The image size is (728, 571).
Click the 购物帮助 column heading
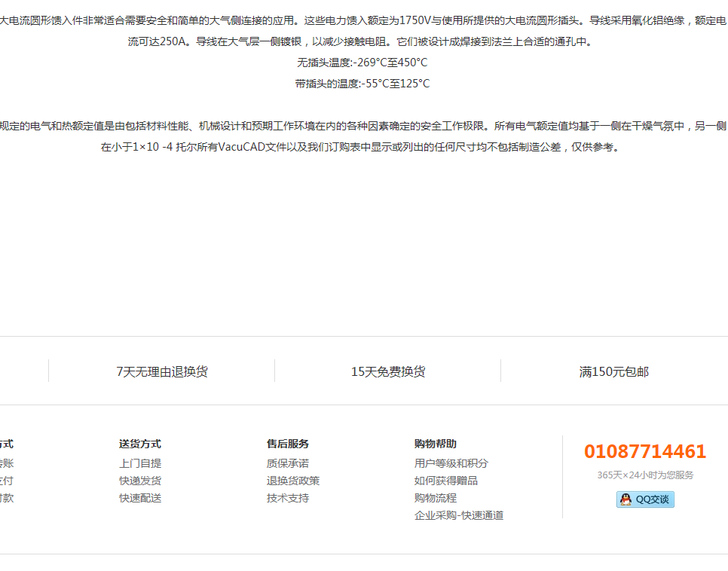click(x=435, y=444)
